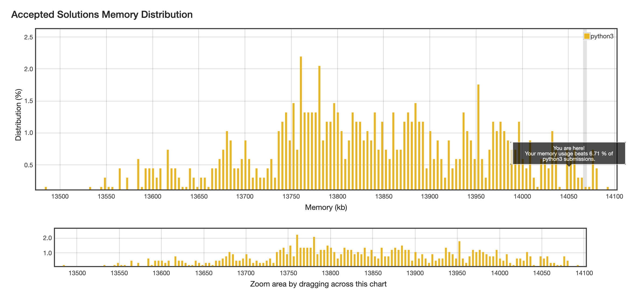Image resolution: width=644 pixels, height=293 pixels.
Task: Click 'Zoom area by dragging across this chart' text
Action: pyautogui.click(x=318, y=284)
